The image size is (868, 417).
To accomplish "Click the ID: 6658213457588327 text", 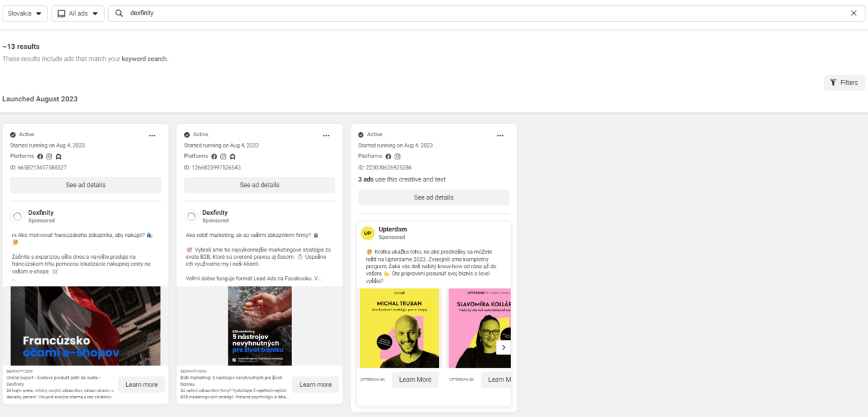I will coord(38,167).
